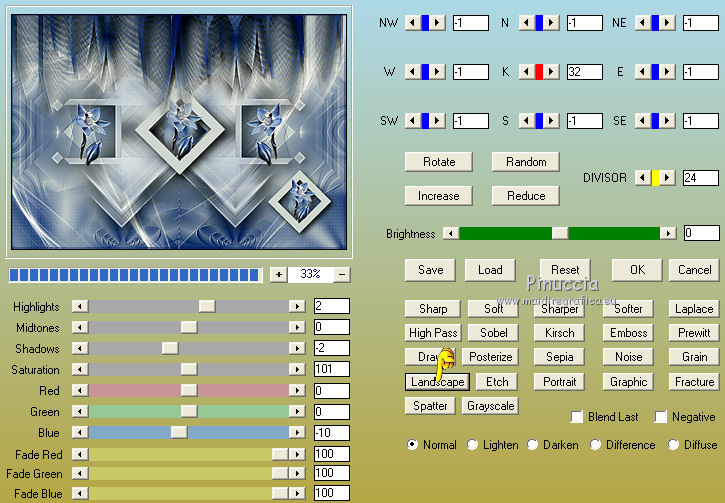Click the Rotate button
Viewport: 725px width, 503px height.
click(x=439, y=162)
